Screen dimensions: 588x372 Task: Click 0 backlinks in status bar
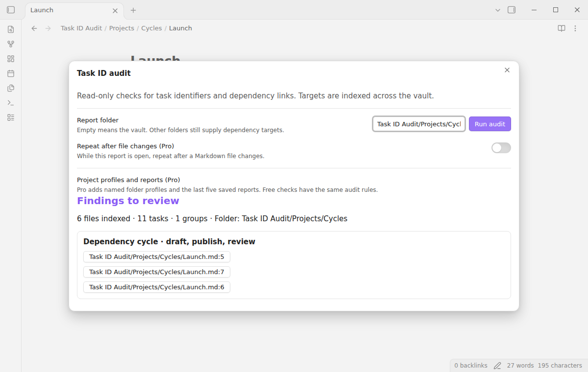tap(471, 366)
